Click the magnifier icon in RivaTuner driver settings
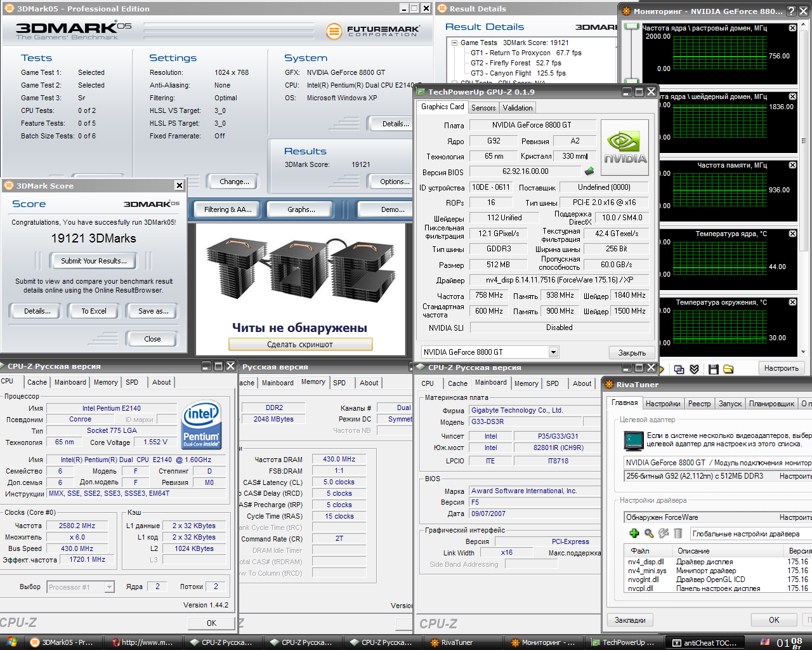 click(648, 534)
